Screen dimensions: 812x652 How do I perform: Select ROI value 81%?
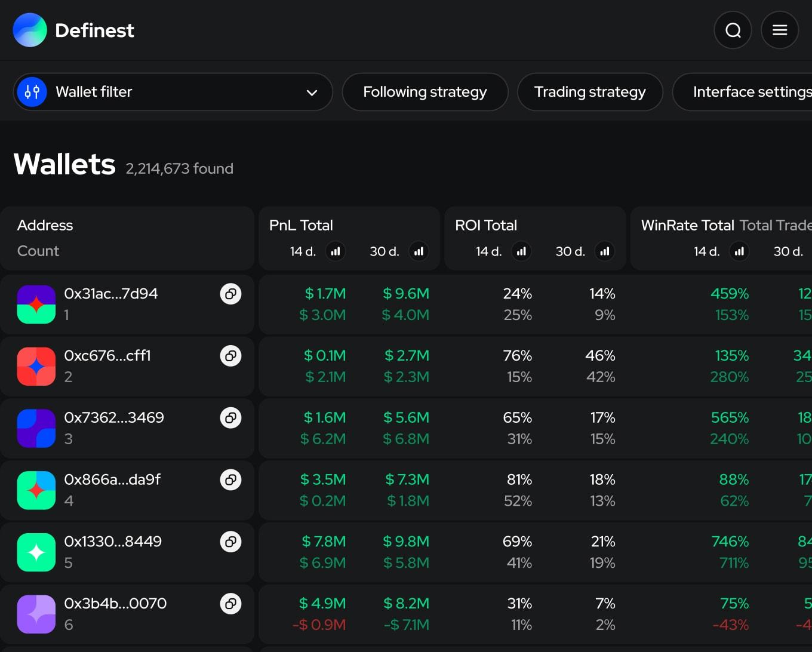coord(519,479)
